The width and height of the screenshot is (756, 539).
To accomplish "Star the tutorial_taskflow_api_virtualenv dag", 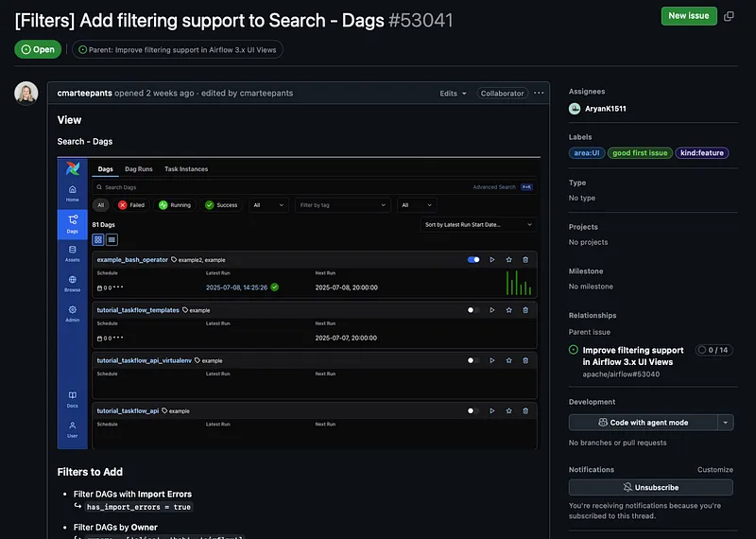I will coord(508,360).
